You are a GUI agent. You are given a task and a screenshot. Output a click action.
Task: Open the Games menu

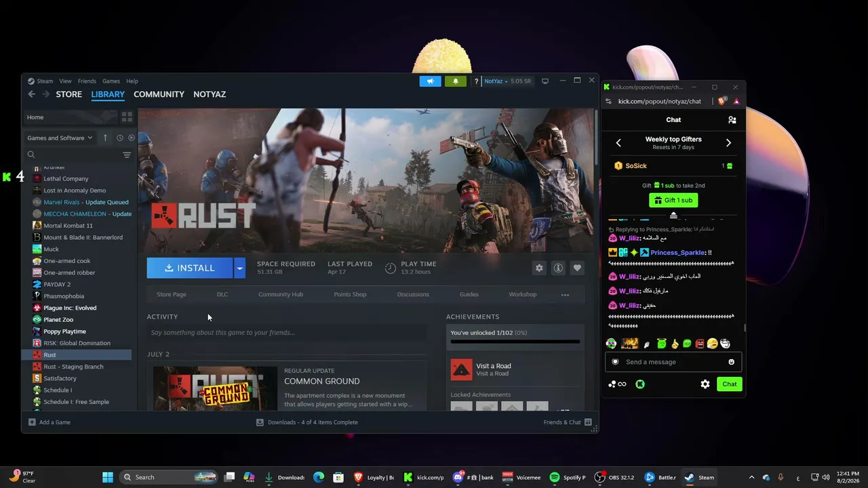(111, 81)
